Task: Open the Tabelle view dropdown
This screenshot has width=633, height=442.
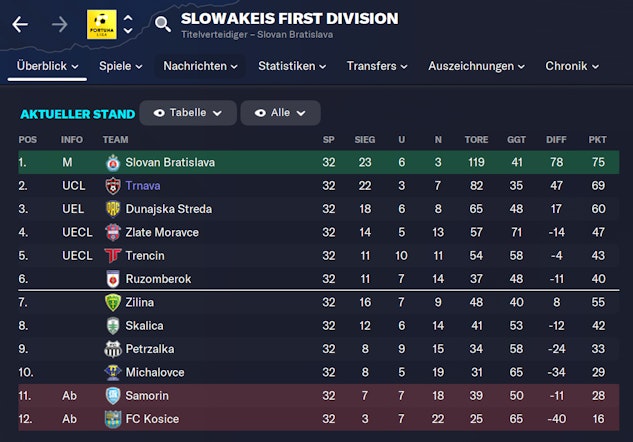Action: (188, 113)
